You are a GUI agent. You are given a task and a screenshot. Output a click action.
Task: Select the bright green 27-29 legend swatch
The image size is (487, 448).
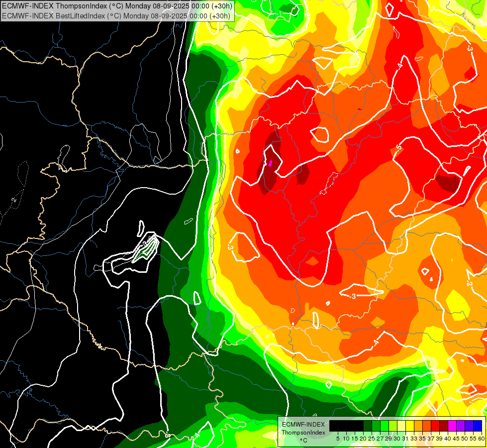(385, 426)
